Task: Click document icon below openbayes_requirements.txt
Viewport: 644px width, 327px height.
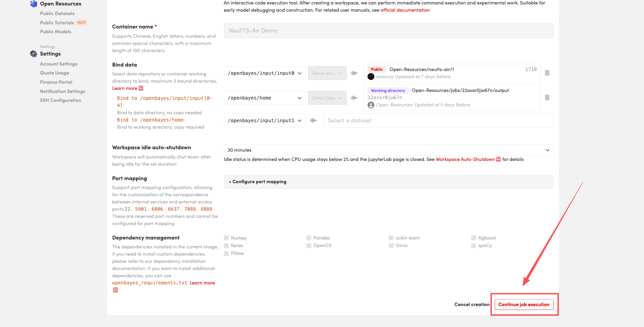Action: [115, 290]
